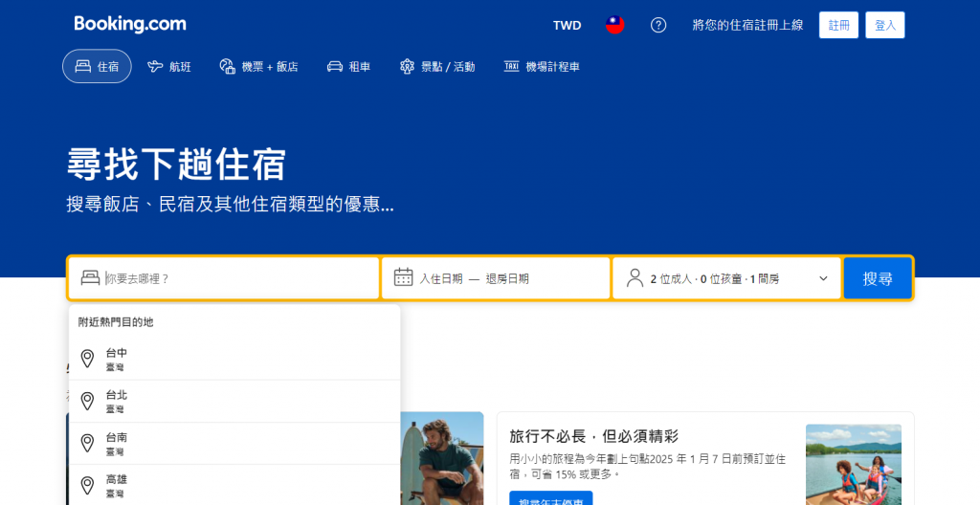Click the airplane icon for flights
Viewport: 980px width, 505px height.
155,66
